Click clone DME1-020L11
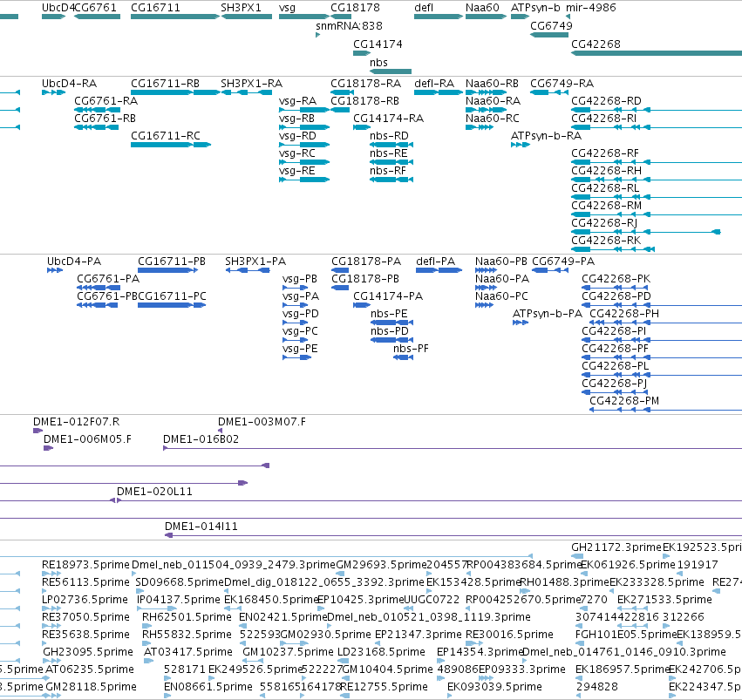 point(154,492)
